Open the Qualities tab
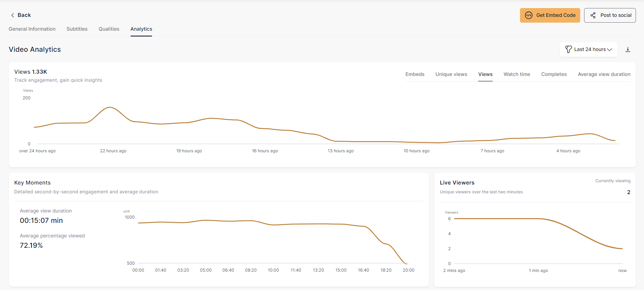The width and height of the screenshot is (644, 290). click(x=109, y=29)
